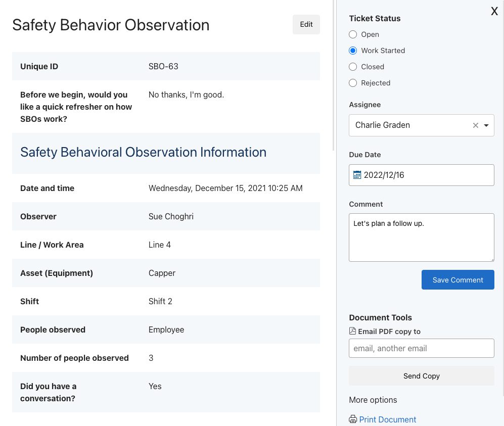The image size is (504, 426).
Task: Click the number of people observed value 3
Action: [151, 358]
